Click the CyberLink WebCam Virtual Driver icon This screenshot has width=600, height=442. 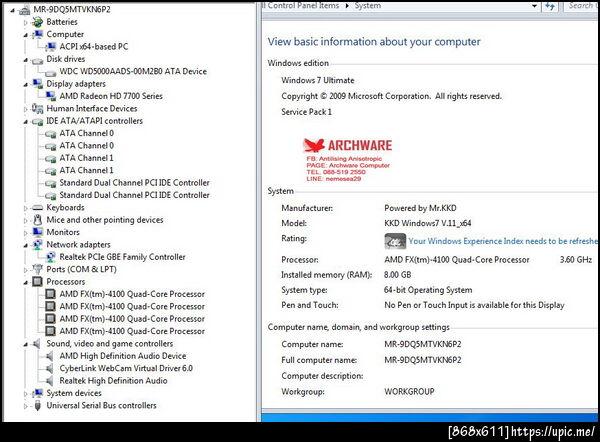(x=50, y=369)
